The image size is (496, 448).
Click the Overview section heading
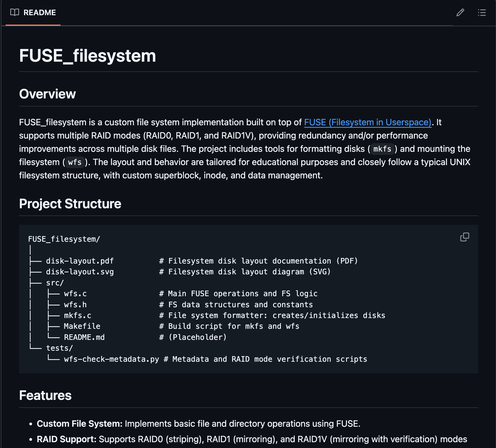click(47, 94)
